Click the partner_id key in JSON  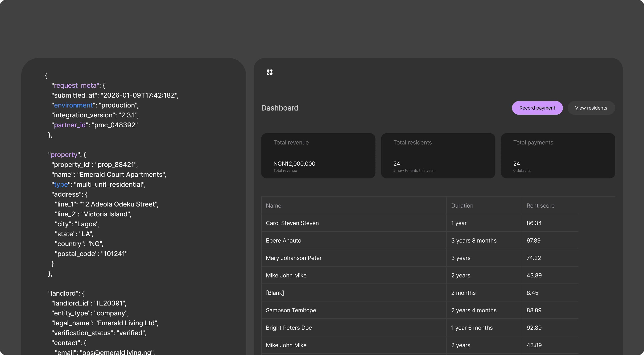70,125
